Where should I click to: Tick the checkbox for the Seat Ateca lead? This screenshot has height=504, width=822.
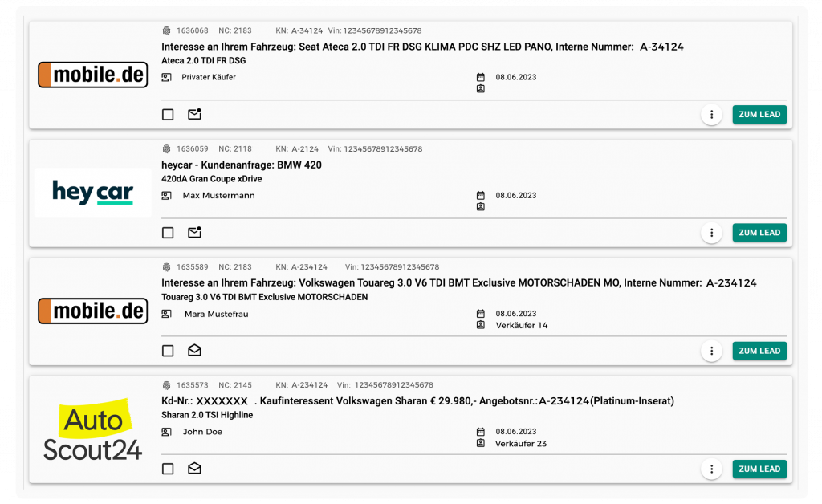168,115
